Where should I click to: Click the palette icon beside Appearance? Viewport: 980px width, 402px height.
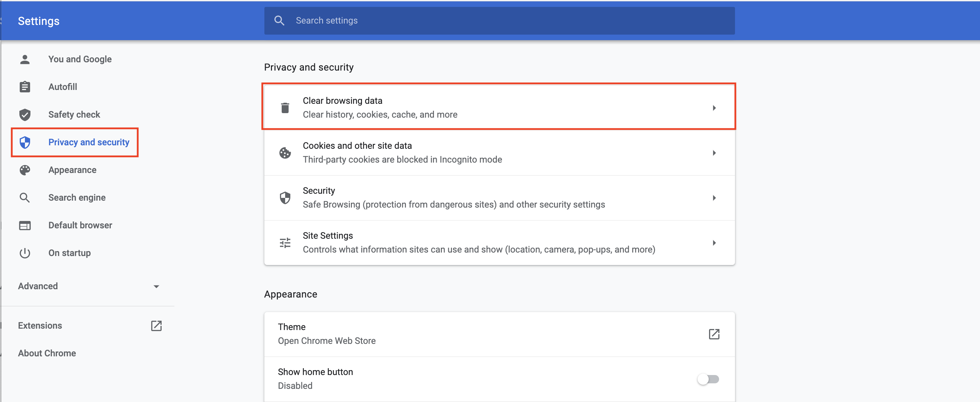point(25,170)
